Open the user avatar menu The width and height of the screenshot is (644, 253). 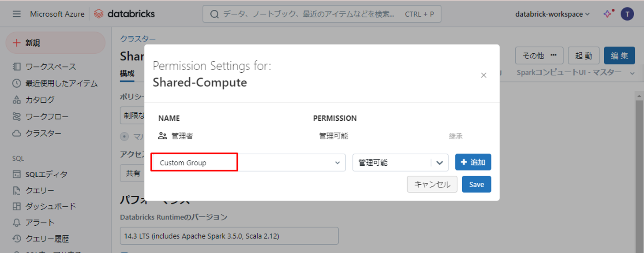(x=627, y=14)
